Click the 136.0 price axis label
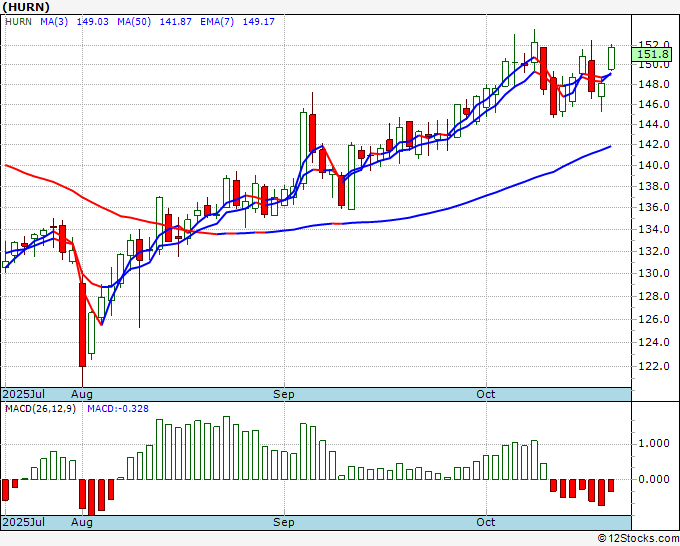The height and width of the screenshot is (546, 680). (x=654, y=207)
